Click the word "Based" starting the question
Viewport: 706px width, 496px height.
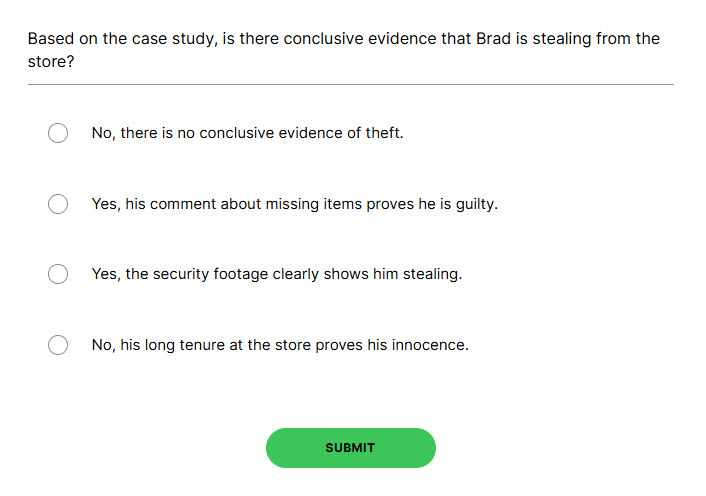click(49, 39)
